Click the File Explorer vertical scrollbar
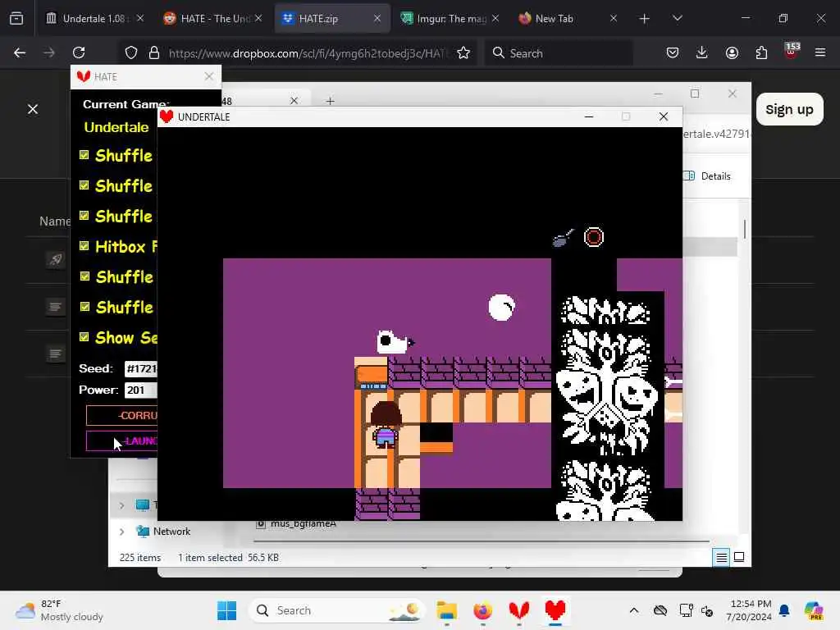The height and width of the screenshot is (630, 840). click(744, 230)
